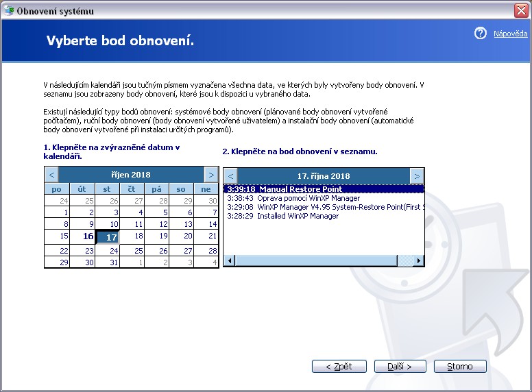Show previous day's restore points list
The width and height of the screenshot is (532, 392).
pyautogui.click(x=231, y=176)
